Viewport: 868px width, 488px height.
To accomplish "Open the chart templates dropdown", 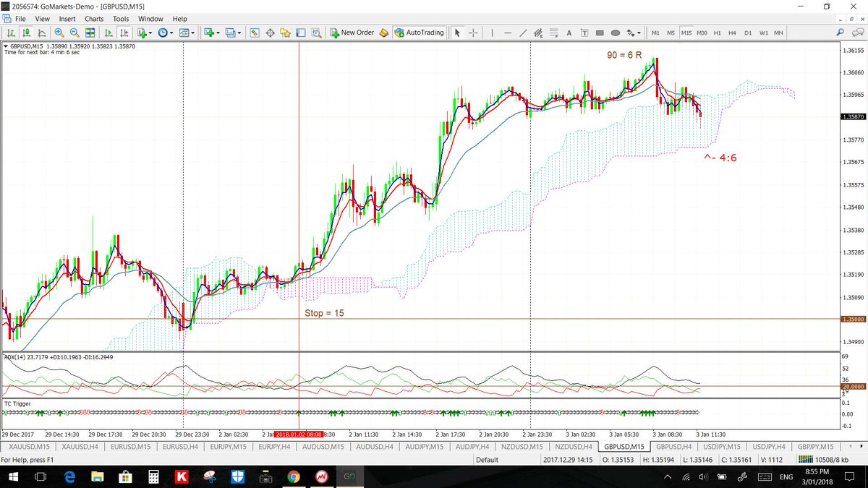I will click(186, 33).
